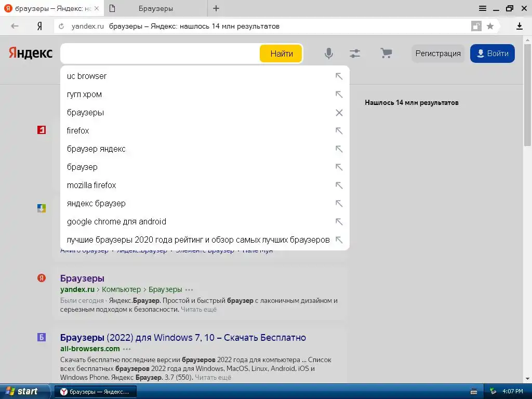Click the Регистрация button
532x399 pixels.
coord(437,54)
